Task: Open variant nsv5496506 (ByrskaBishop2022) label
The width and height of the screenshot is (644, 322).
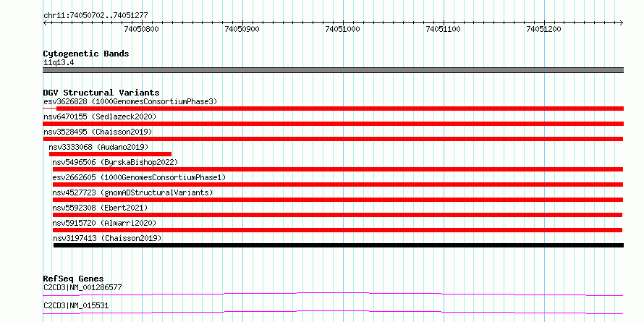Action: tap(115, 162)
